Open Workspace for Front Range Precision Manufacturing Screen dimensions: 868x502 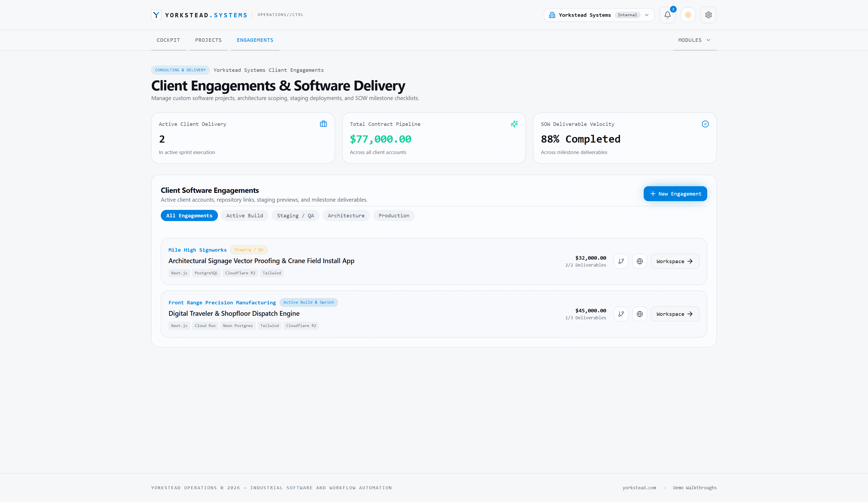pos(675,314)
